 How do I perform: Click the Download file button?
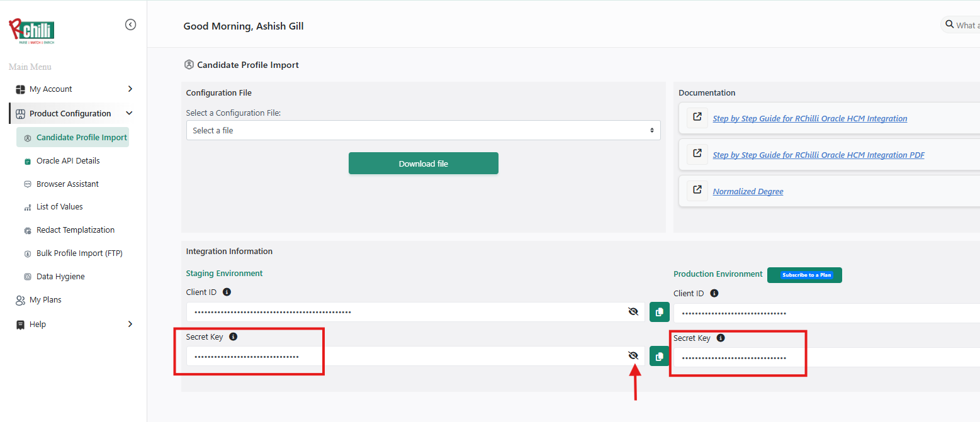tap(423, 164)
